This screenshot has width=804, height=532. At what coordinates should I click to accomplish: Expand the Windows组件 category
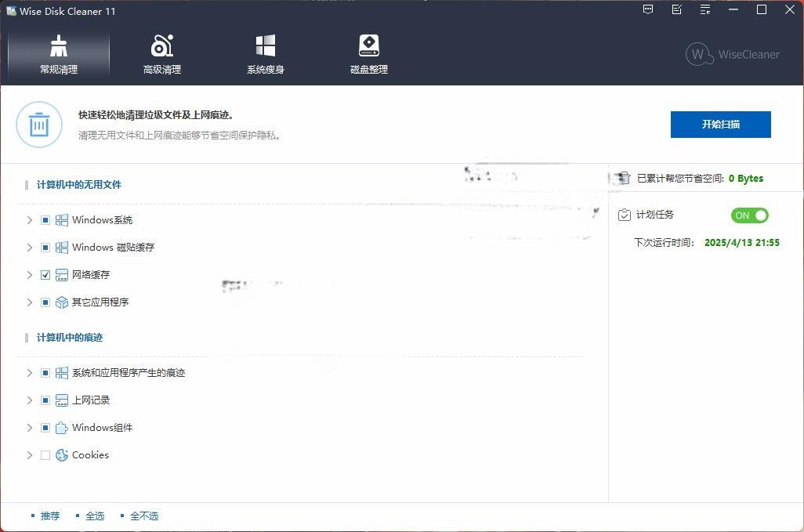coord(29,428)
